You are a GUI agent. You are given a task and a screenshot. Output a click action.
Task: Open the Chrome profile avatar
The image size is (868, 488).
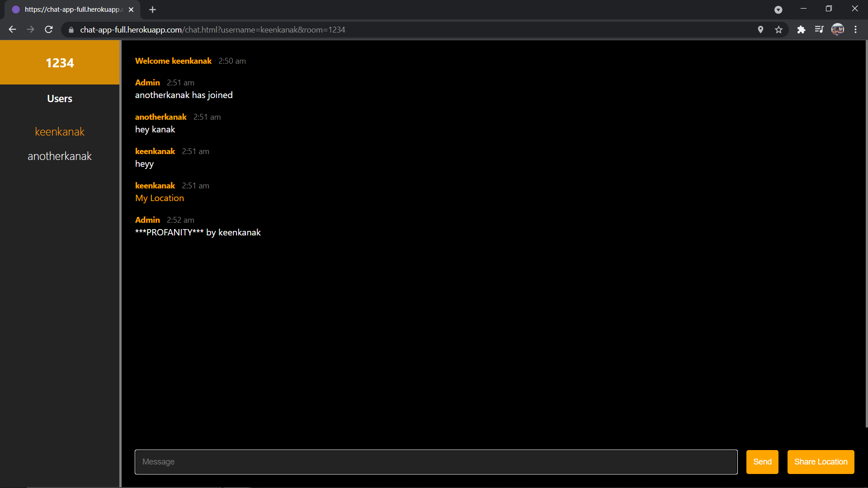point(837,29)
